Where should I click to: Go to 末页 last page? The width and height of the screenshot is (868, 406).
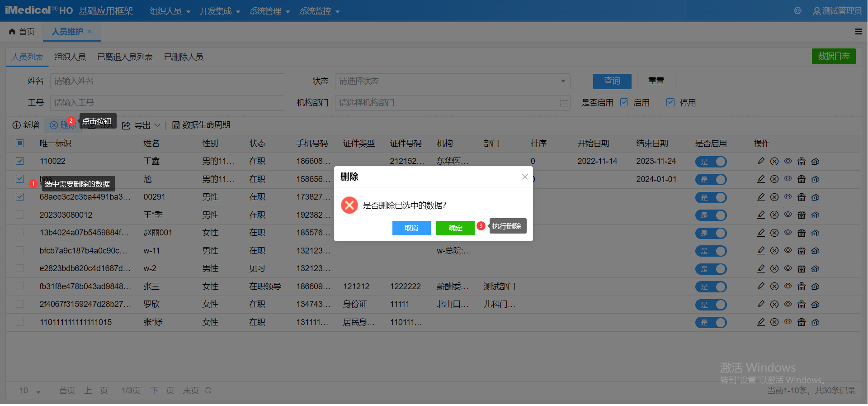click(191, 391)
